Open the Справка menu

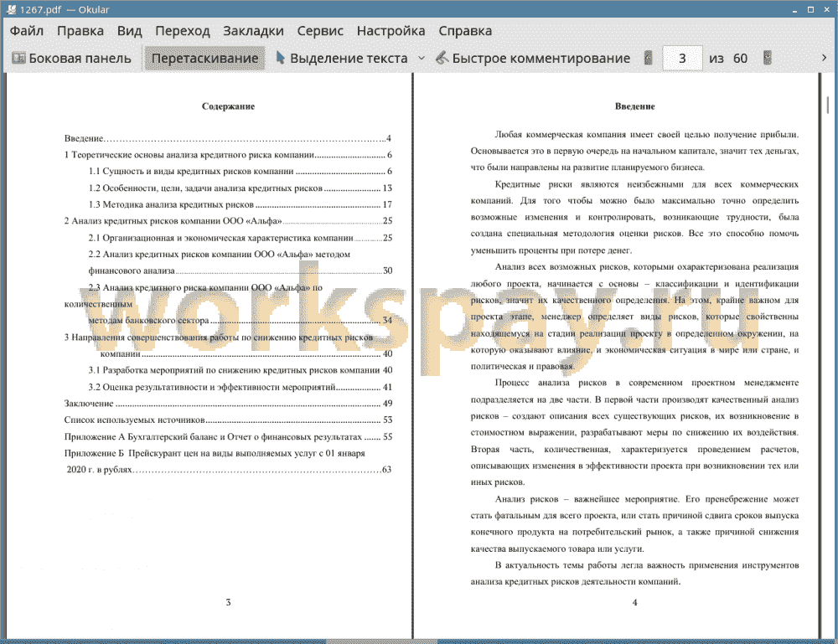[465, 31]
